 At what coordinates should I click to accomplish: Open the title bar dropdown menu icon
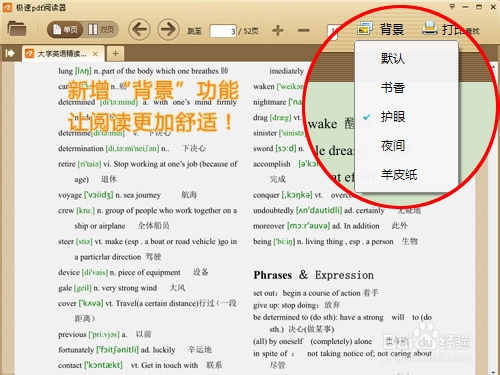coord(452,6)
